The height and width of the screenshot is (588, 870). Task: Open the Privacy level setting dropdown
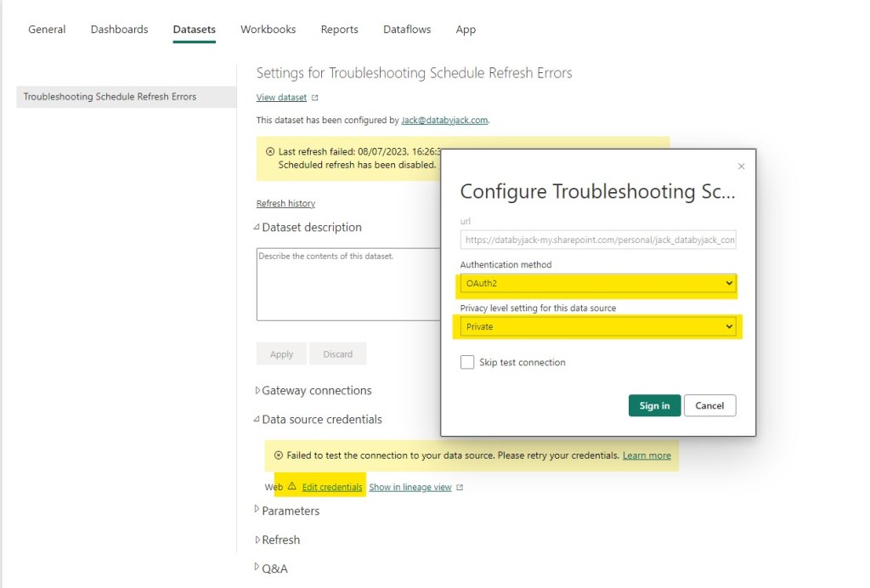(598, 326)
